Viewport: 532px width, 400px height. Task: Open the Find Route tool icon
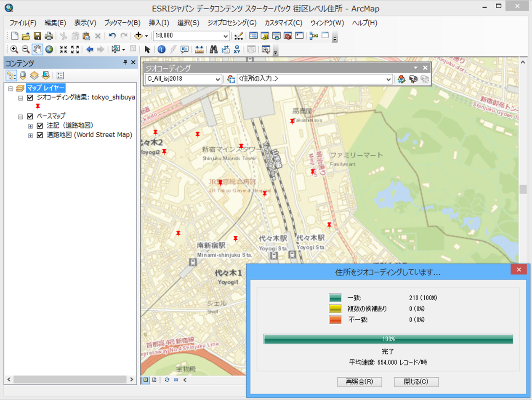(x=226, y=49)
